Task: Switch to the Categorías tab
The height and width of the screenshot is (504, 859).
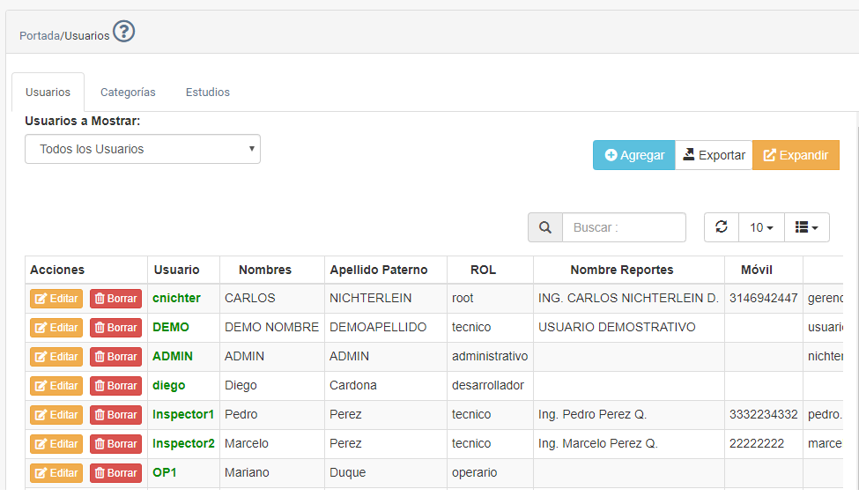Action: (128, 93)
